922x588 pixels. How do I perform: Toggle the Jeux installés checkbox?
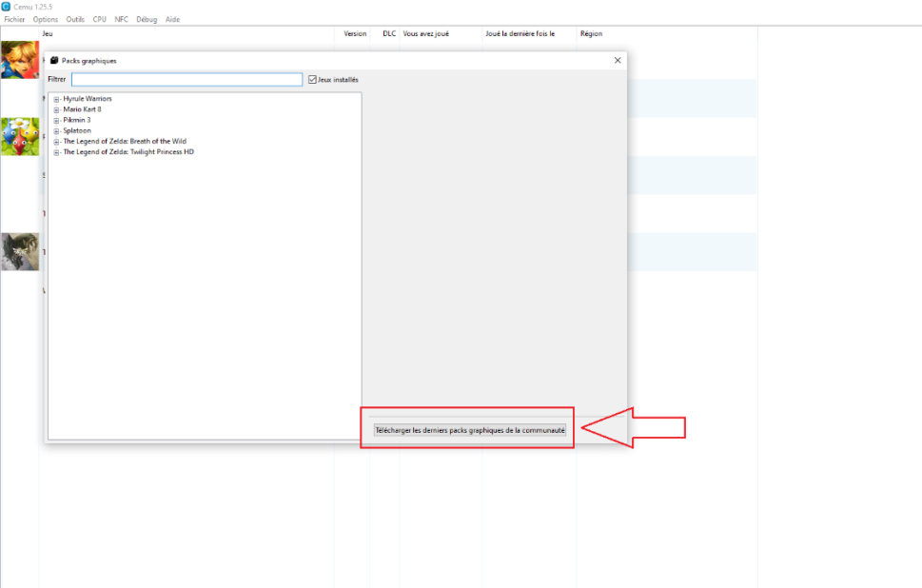312,80
